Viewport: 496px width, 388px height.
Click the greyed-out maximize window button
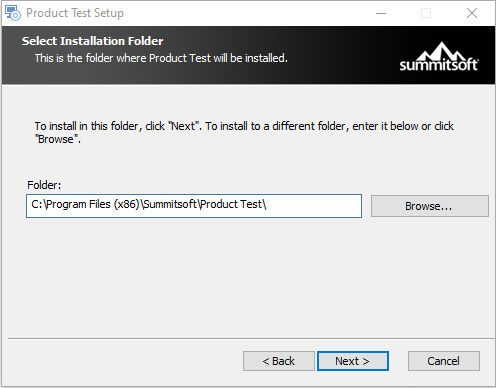426,13
